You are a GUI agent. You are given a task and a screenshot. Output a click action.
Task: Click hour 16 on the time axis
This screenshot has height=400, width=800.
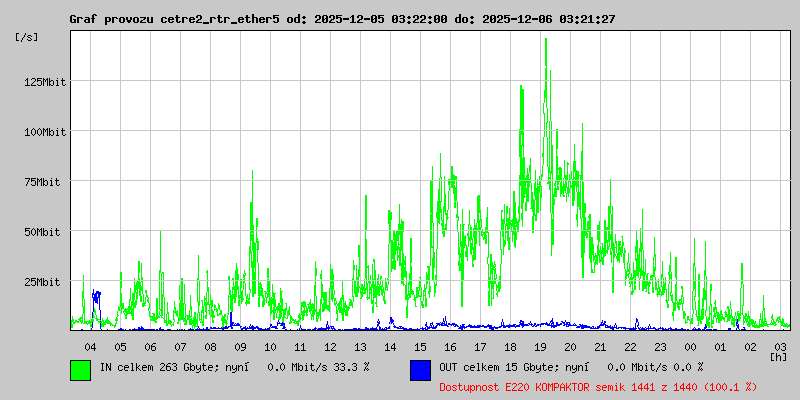(x=450, y=346)
